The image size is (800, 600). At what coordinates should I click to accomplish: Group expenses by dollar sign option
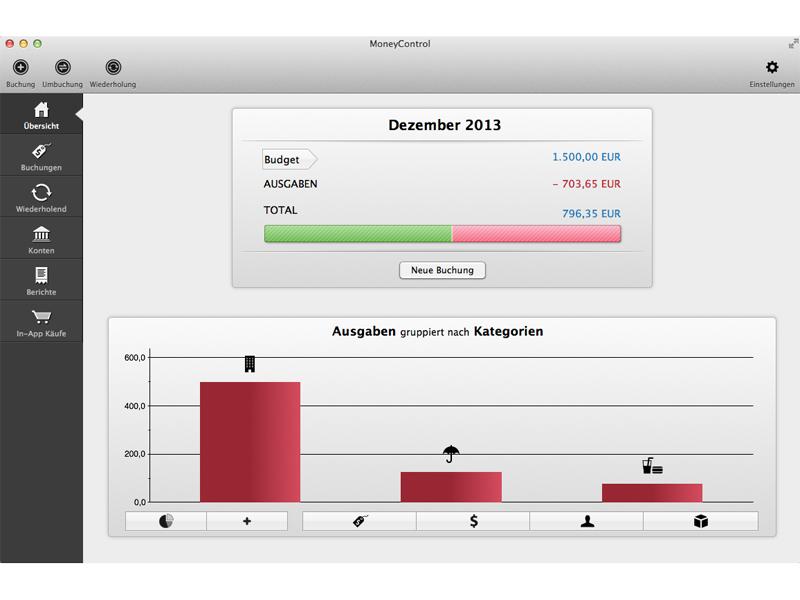[x=473, y=521]
